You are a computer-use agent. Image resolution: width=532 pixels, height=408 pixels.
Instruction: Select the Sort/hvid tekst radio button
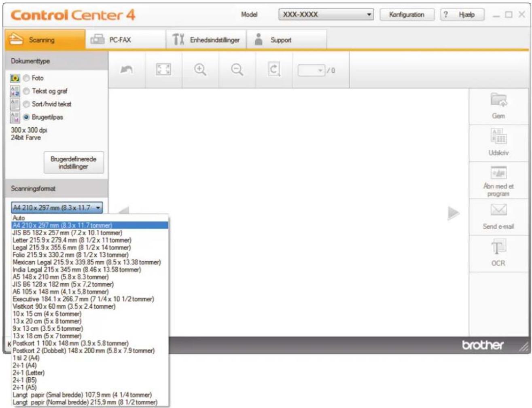pyautogui.click(x=26, y=104)
